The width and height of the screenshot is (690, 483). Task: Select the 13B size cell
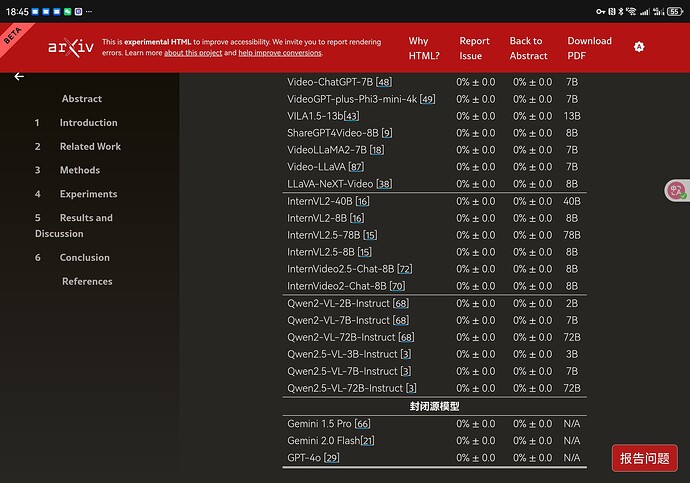click(572, 116)
